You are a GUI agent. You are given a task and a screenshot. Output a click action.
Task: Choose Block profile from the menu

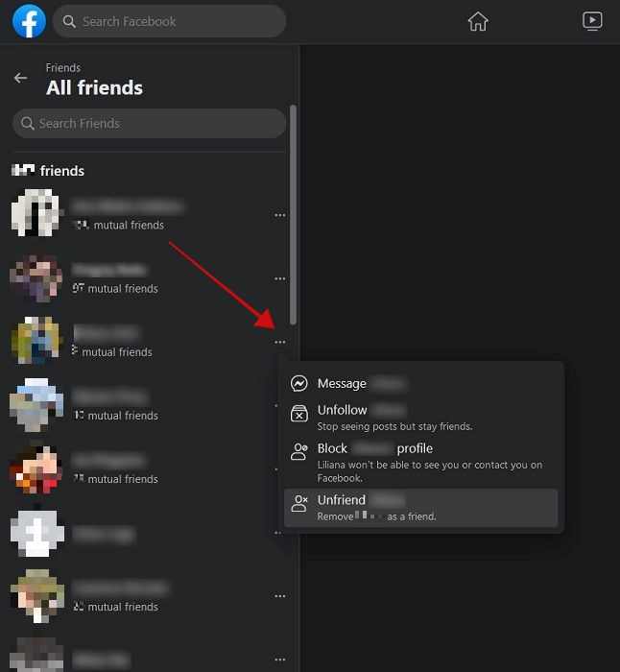pos(420,462)
